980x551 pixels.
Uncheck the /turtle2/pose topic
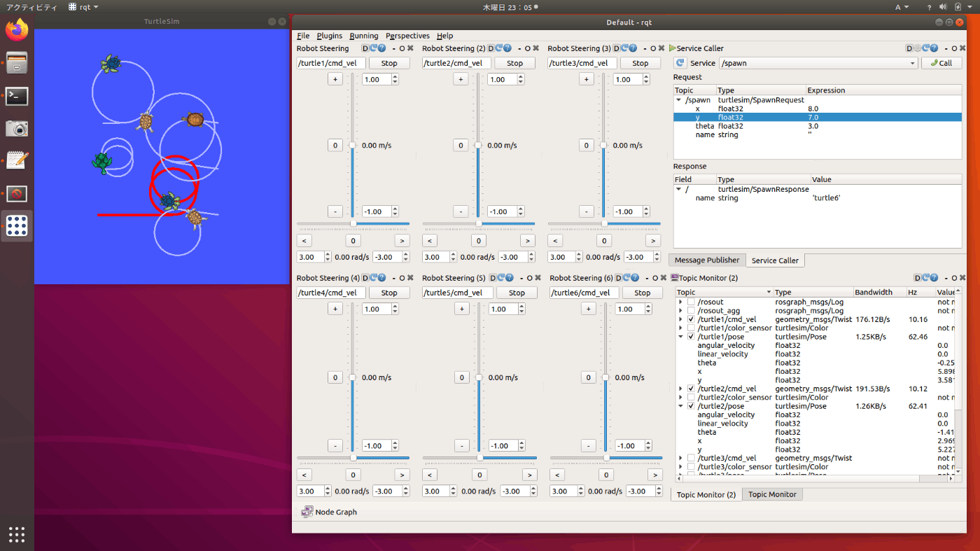[x=692, y=406]
